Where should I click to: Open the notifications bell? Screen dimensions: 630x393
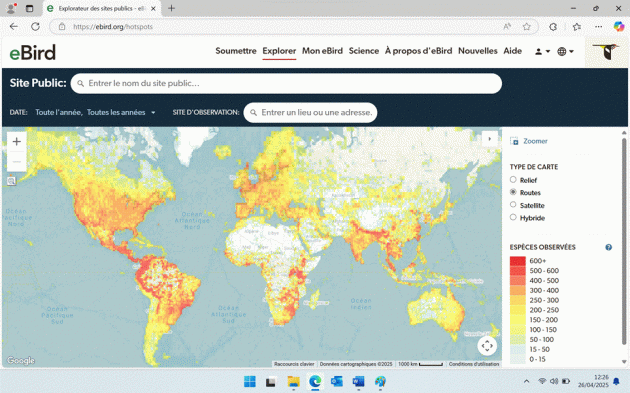coord(616,381)
